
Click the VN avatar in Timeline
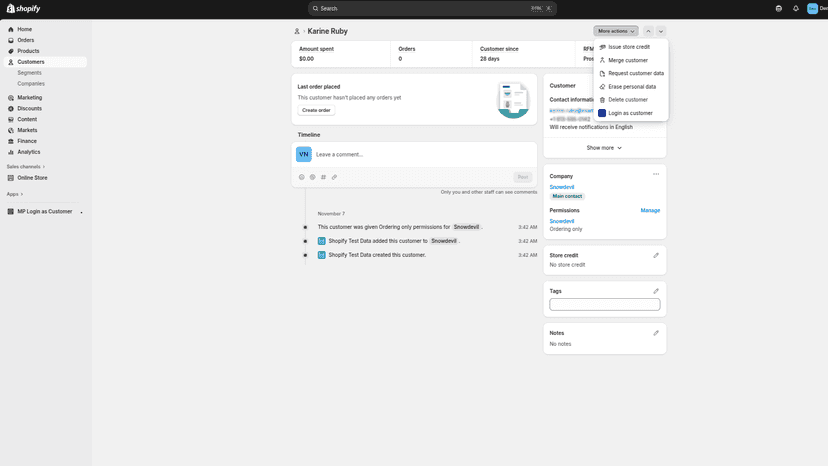[304, 154]
